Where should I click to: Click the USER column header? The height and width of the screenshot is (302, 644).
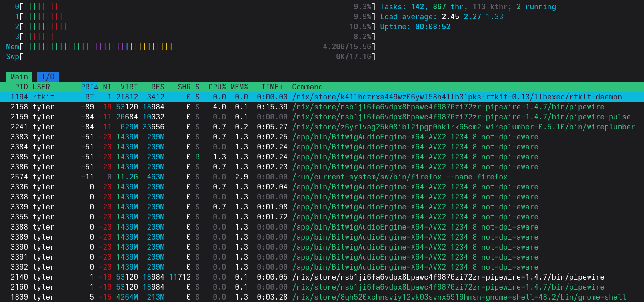pos(41,87)
